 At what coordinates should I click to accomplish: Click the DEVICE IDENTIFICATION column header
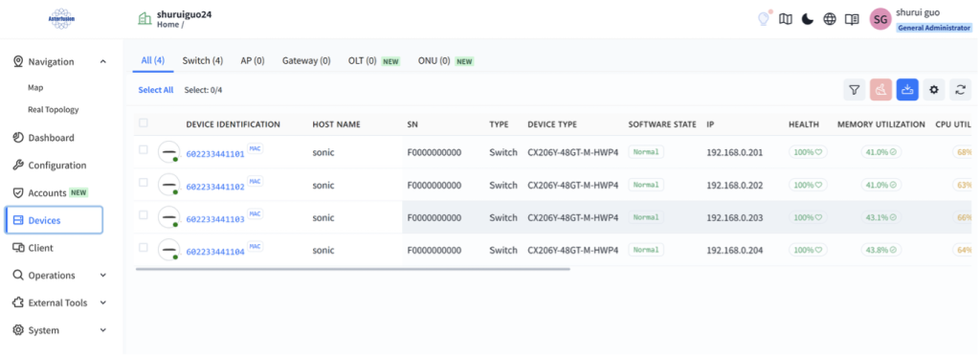pyautogui.click(x=234, y=124)
